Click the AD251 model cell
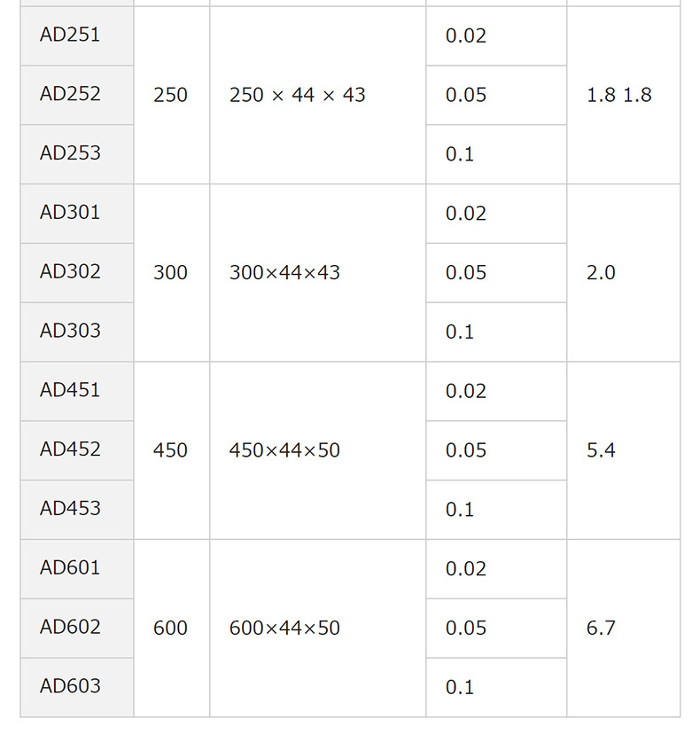This screenshot has width=700, height=742. tap(71, 35)
